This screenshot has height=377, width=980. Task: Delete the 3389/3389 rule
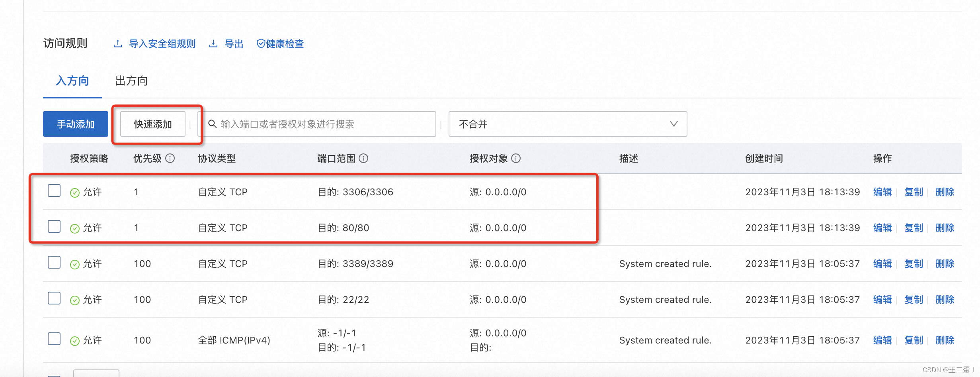[945, 264]
